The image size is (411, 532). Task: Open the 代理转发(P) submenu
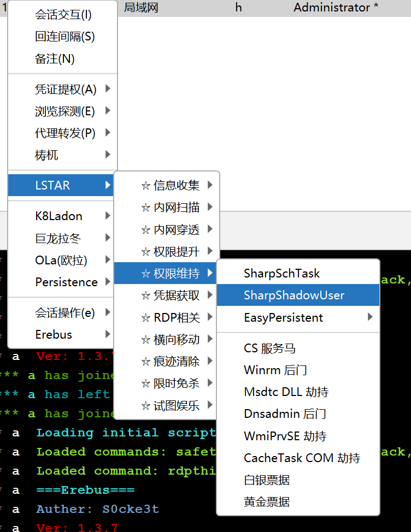(63, 133)
